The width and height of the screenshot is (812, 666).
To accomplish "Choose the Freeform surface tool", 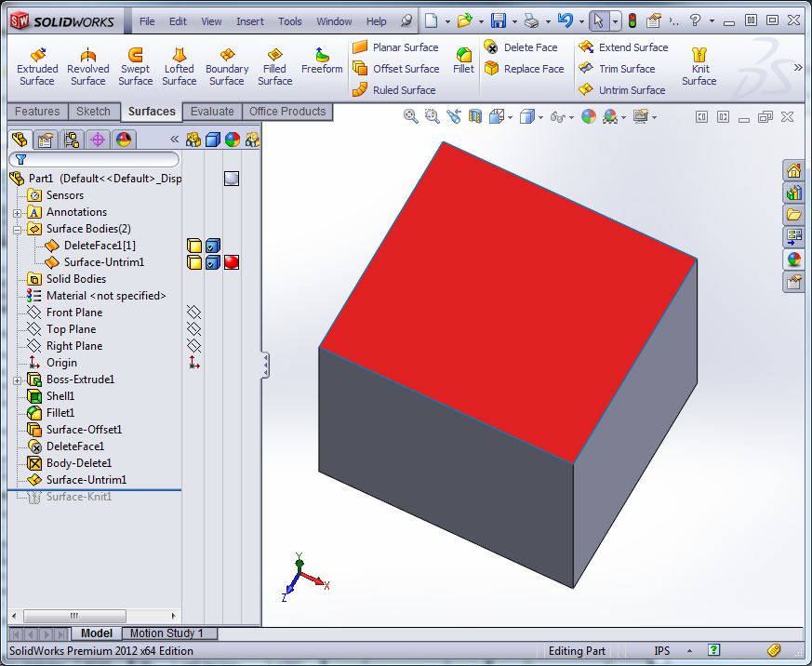I will [x=322, y=60].
